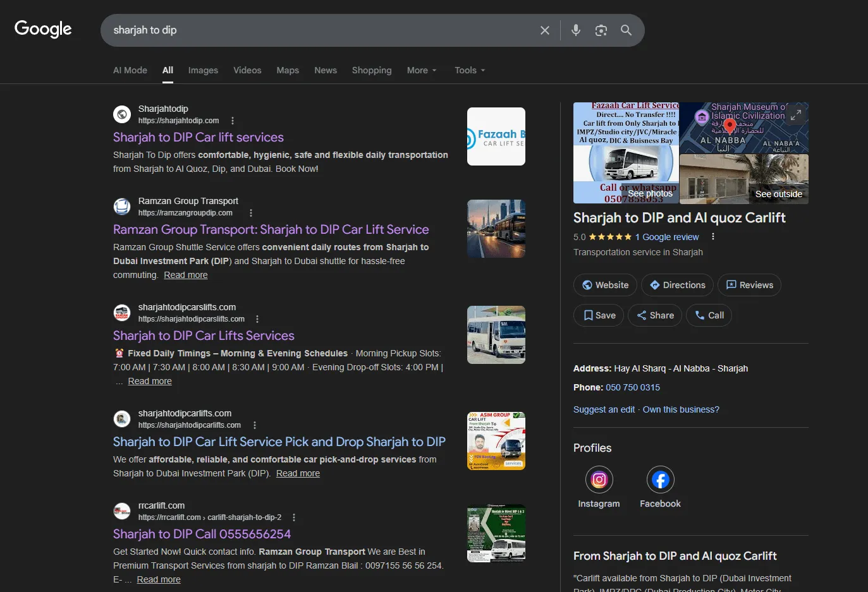Open Ramzan Group bus skyline thumbnail

coord(496,229)
